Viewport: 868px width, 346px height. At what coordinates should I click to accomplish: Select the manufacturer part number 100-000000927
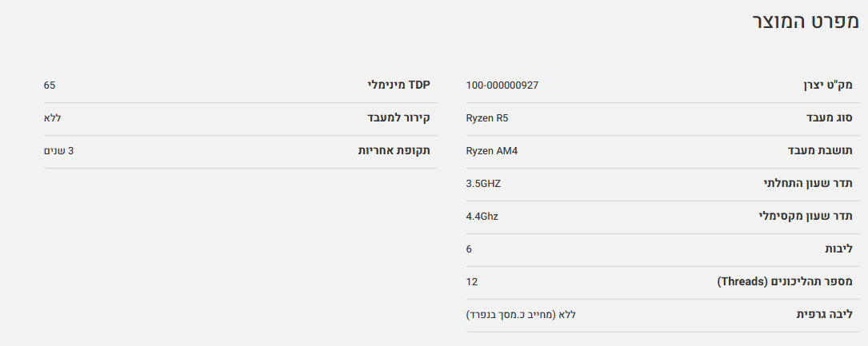pyautogui.click(x=502, y=85)
